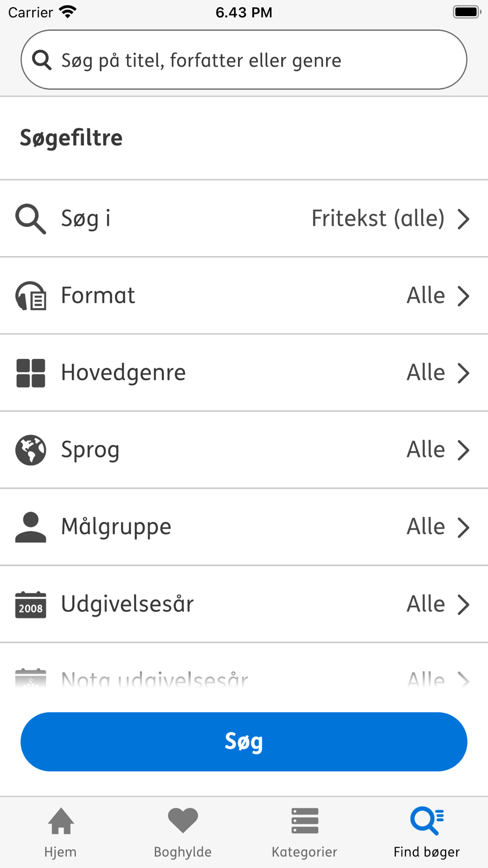Open the Udgivelsesår Alle selection
488x868 pixels.
[426, 604]
